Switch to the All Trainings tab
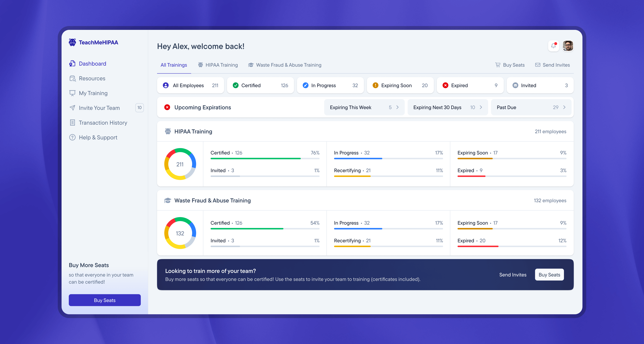644x344 pixels. tap(174, 65)
